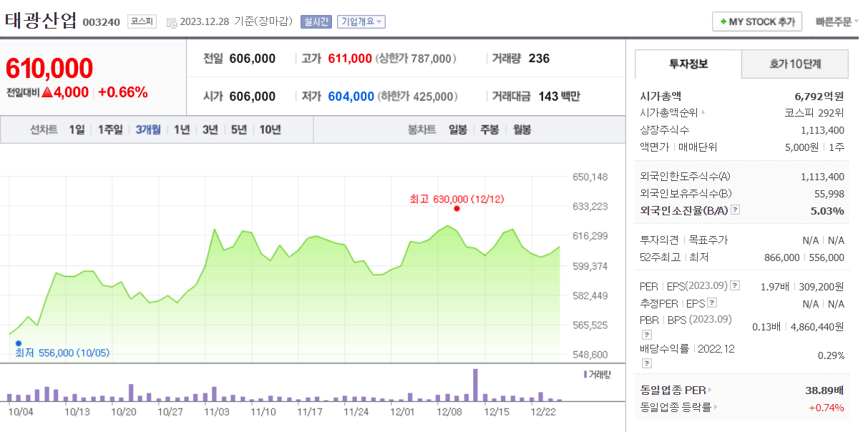Switch to the 투자정보 tab

point(688,64)
